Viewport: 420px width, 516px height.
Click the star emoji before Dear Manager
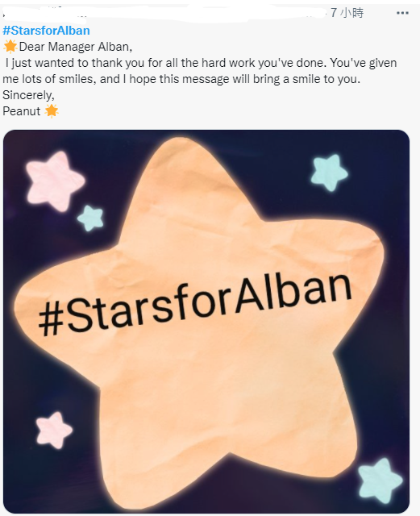coord(10,47)
